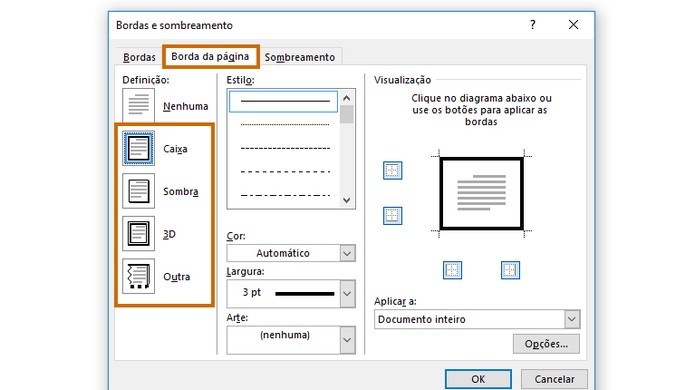Switch to the Borda da página tab
This screenshot has height=390, width=695.
pyautogui.click(x=210, y=56)
